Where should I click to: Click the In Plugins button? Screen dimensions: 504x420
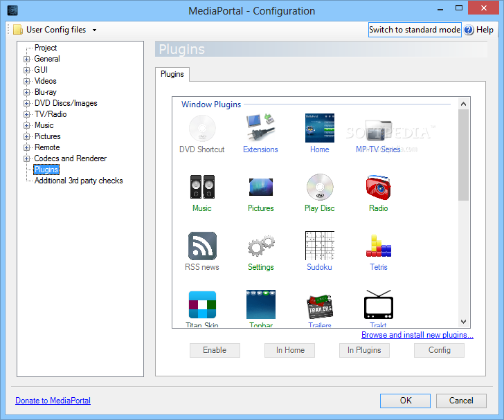[x=364, y=350]
